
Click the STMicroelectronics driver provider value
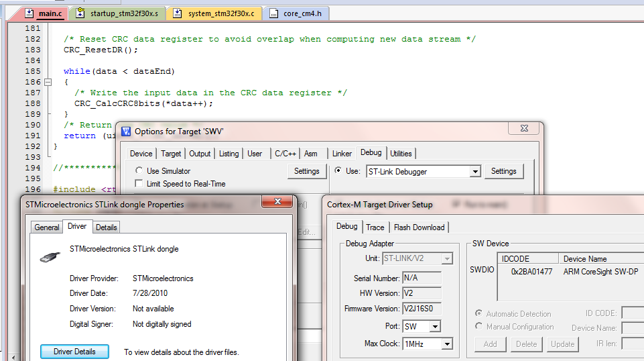[163, 278]
